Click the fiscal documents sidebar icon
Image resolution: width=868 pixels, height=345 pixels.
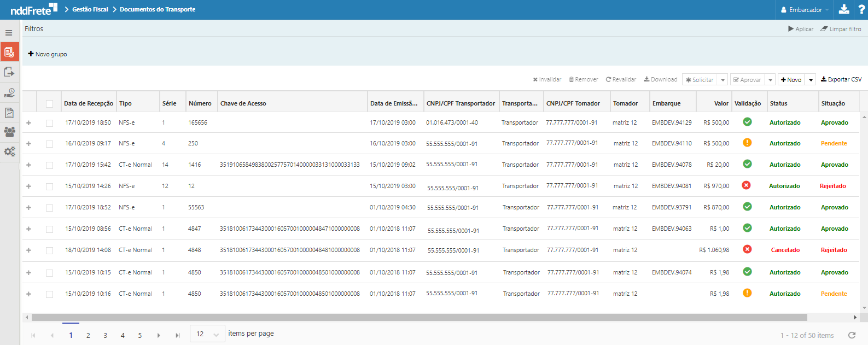tap(9, 52)
